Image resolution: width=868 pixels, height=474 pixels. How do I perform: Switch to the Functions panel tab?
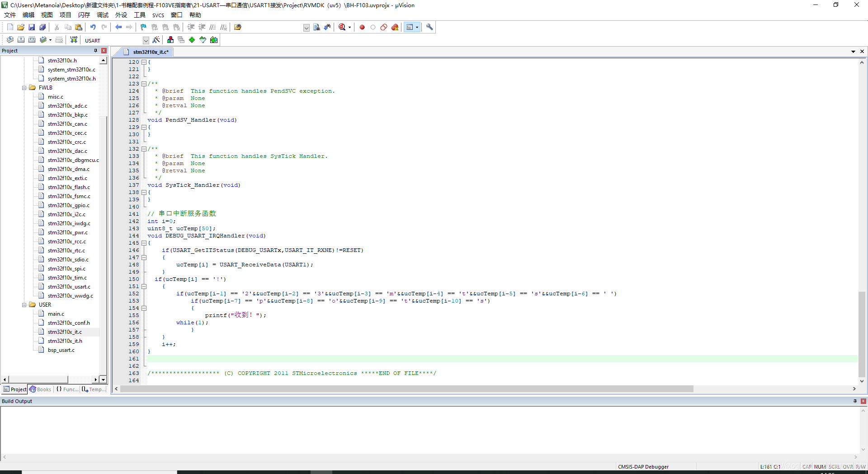[x=67, y=389]
